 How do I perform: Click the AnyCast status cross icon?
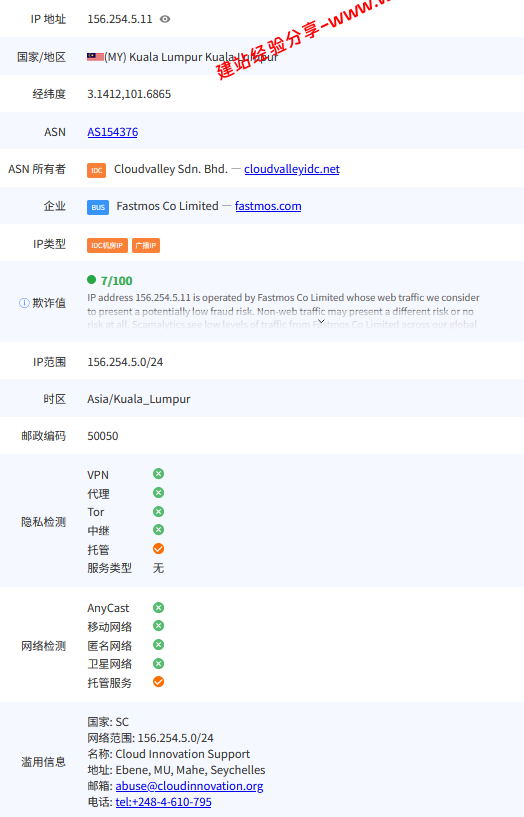(x=158, y=608)
